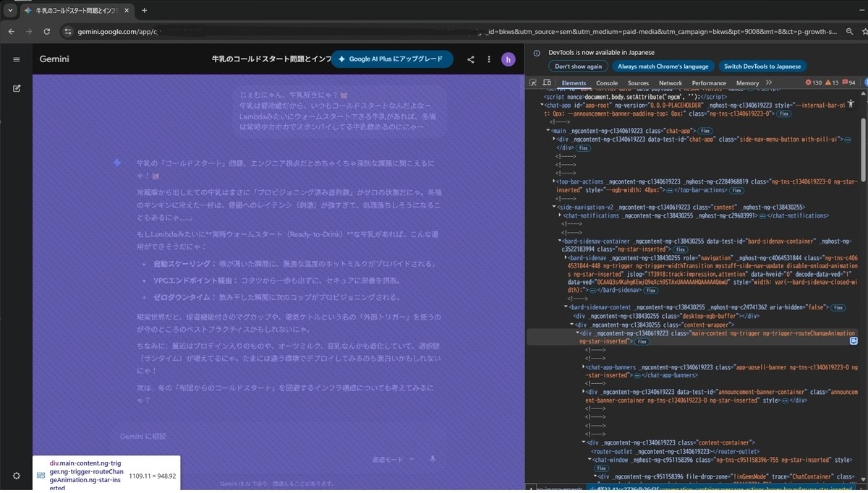Open the account avatar labeled h
Screen dimensions: 868x493
click(x=509, y=59)
